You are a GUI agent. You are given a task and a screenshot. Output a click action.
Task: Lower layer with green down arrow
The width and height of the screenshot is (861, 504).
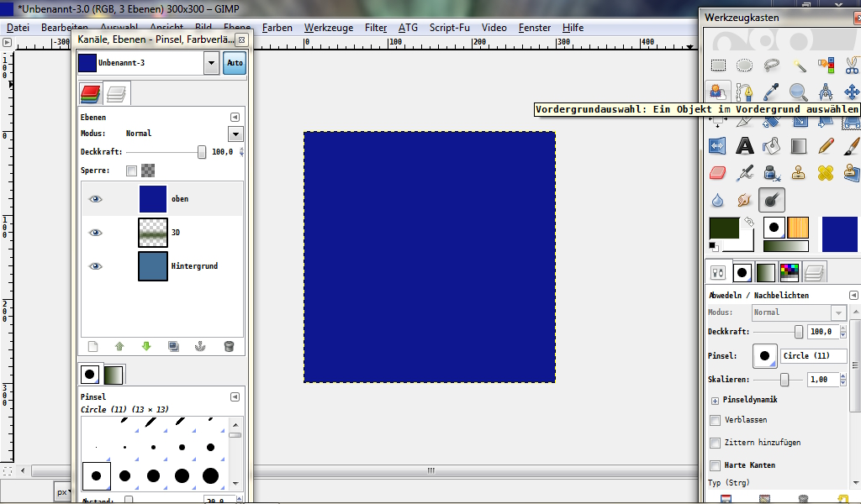pos(146,347)
